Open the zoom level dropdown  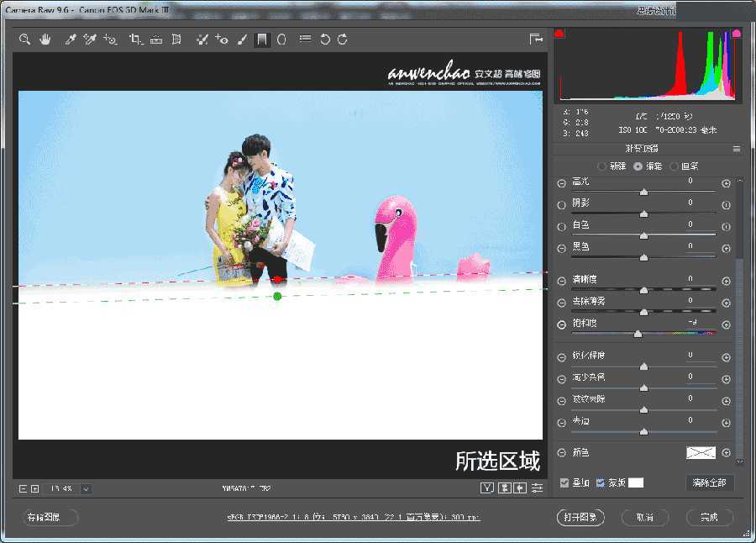click(x=88, y=488)
